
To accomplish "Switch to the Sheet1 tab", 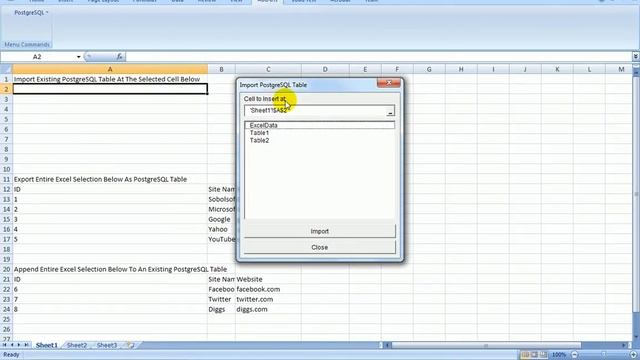I will point(47,345).
